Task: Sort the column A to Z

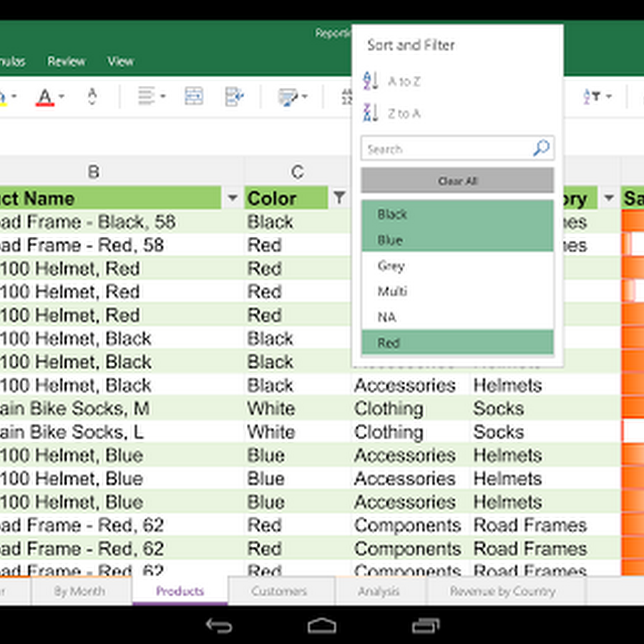Action: point(392,81)
